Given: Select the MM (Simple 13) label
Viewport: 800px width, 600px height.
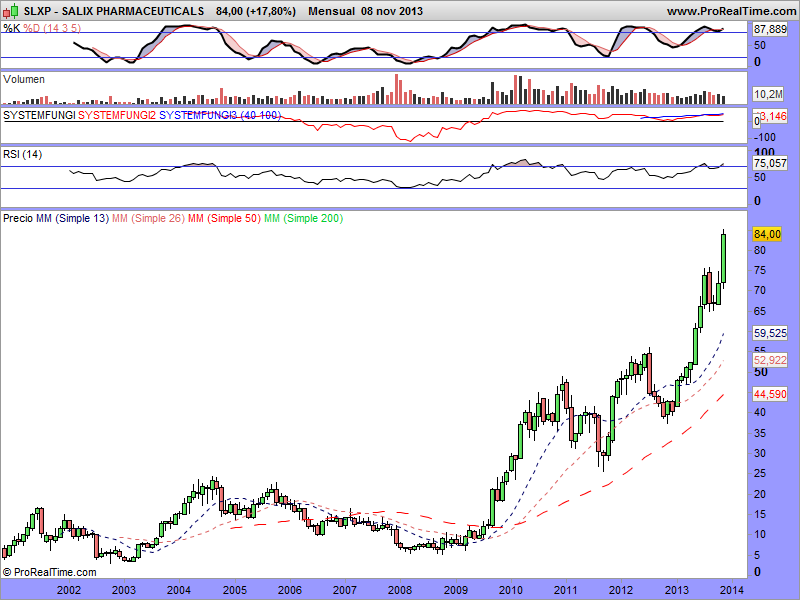Looking at the screenshot, I should coord(72,218).
